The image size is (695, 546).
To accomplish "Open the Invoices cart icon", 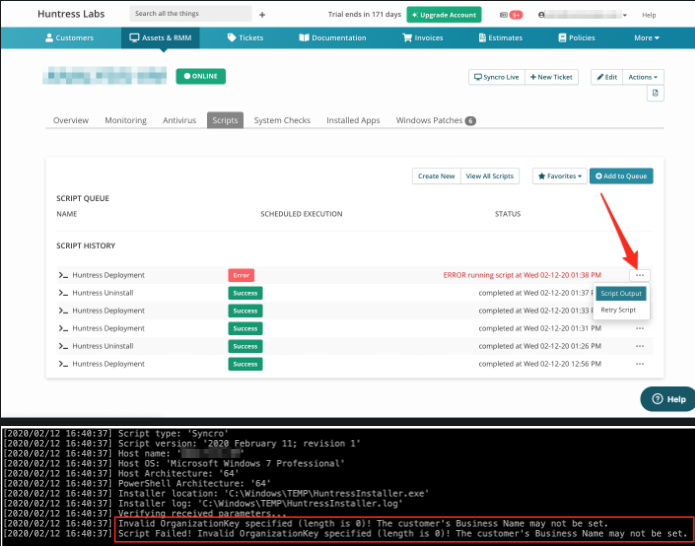I will tap(408, 38).
